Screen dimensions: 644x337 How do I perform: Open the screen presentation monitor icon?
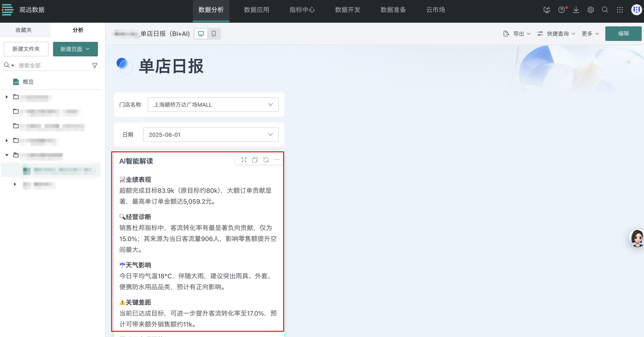click(547, 10)
